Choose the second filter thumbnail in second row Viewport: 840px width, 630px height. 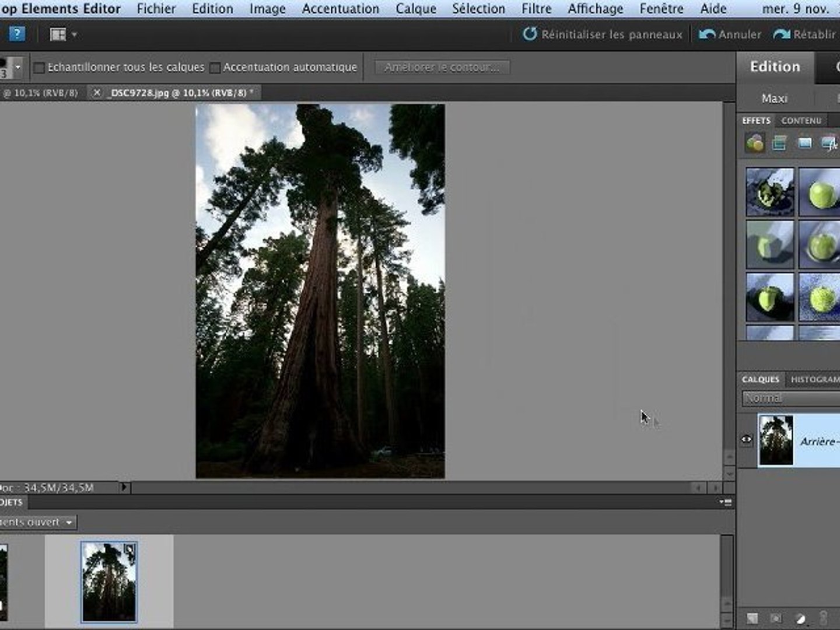(819, 244)
